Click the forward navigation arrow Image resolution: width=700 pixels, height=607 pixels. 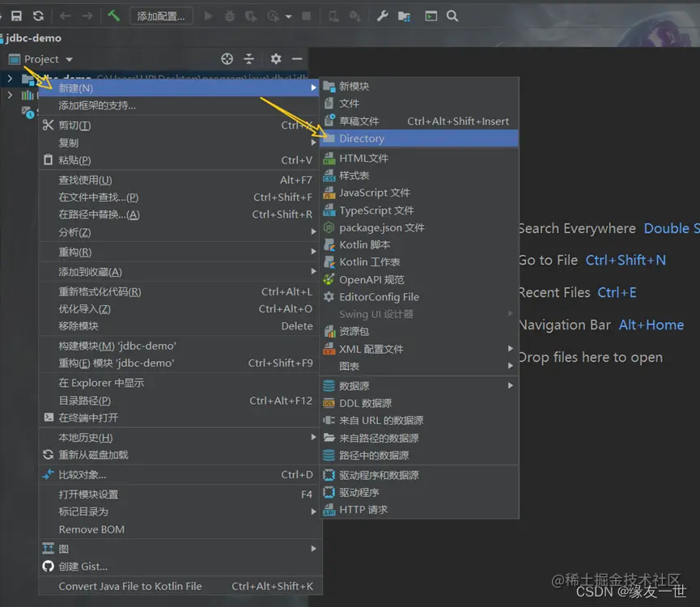point(87,16)
